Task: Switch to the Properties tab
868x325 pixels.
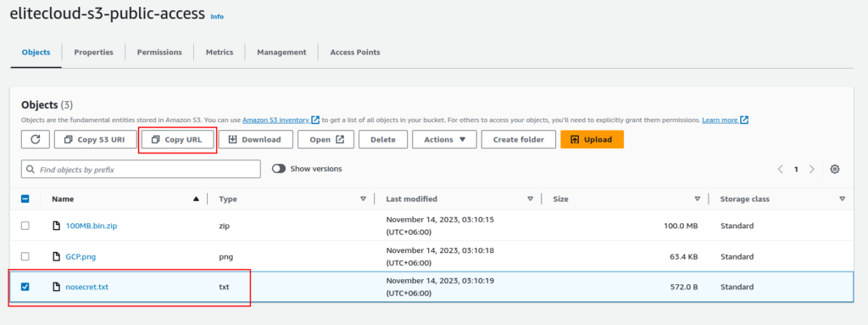Action: [93, 52]
